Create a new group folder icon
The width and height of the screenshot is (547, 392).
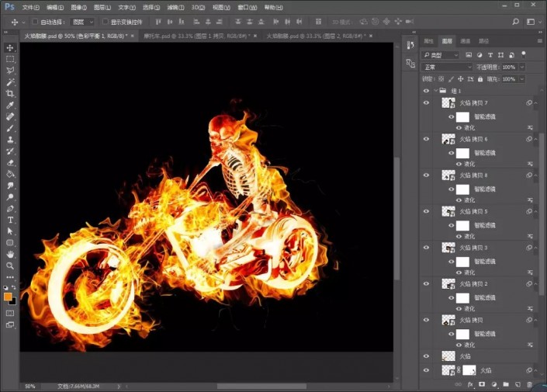tap(506, 384)
